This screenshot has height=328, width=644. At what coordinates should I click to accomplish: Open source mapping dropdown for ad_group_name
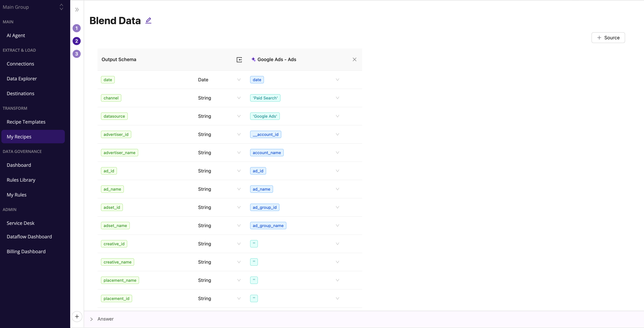pos(337,226)
